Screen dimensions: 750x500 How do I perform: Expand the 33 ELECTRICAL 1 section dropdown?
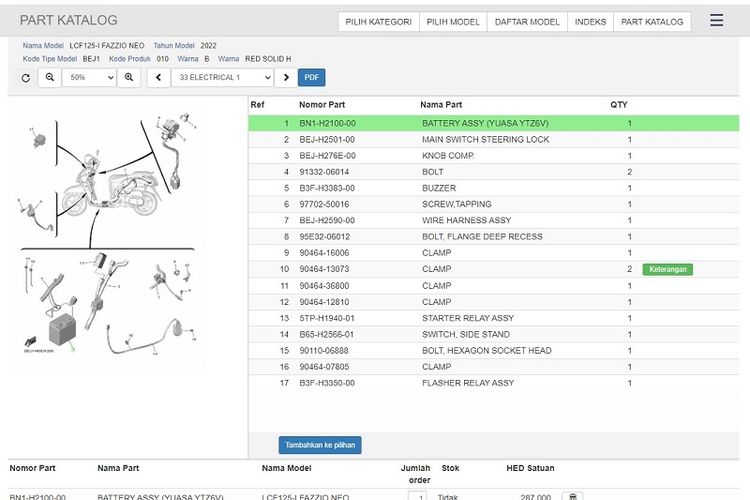click(x=222, y=78)
